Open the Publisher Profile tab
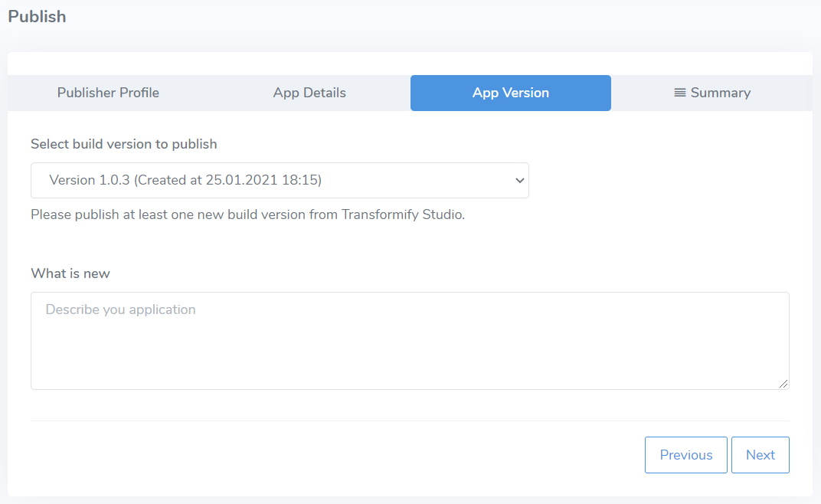The image size is (821, 504). [x=108, y=93]
